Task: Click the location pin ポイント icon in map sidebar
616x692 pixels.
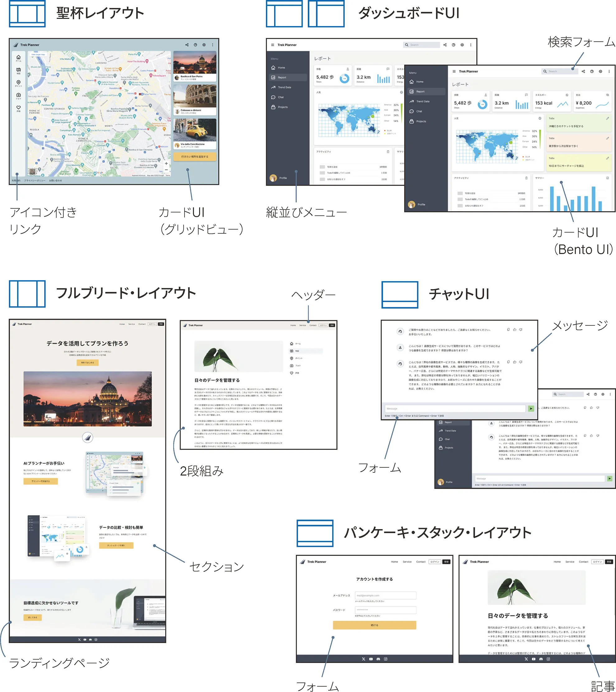Action: click(x=19, y=83)
